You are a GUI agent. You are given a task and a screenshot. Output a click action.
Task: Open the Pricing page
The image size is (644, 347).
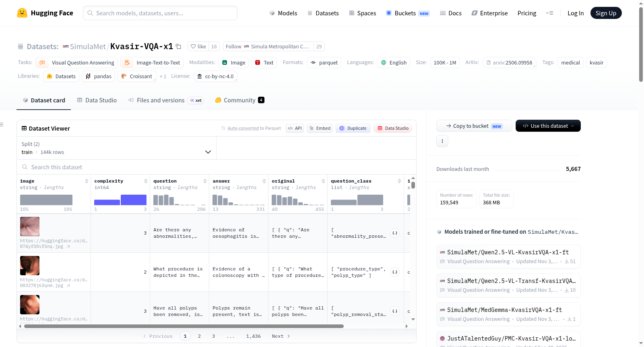(527, 13)
